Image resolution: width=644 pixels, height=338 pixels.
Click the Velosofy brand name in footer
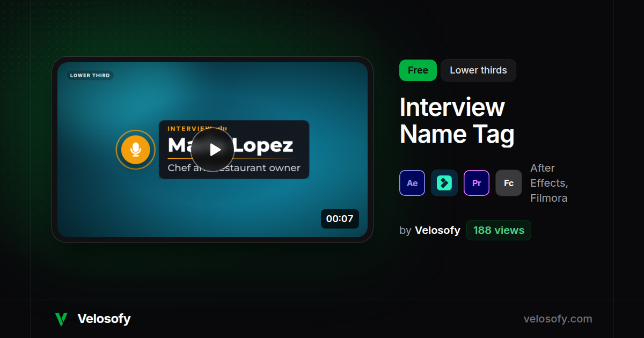point(104,319)
